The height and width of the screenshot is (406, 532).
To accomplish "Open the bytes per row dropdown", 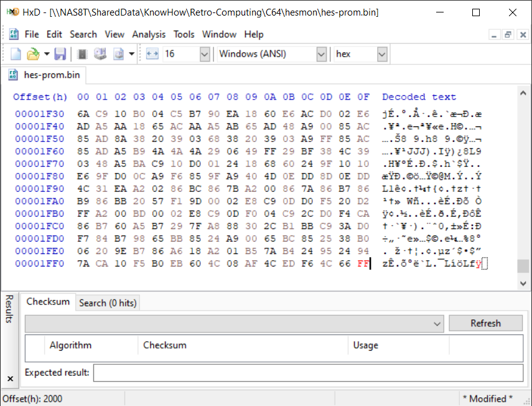I will coord(205,54).
